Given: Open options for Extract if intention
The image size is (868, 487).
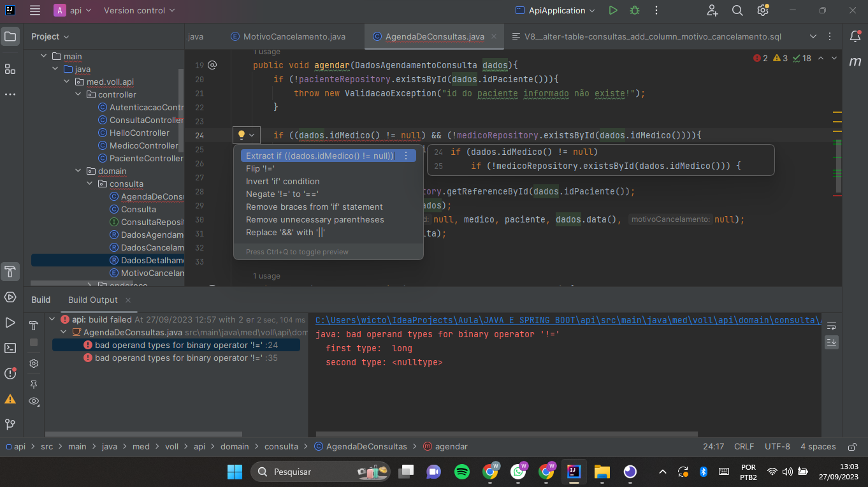Looking at the screenshot, I should 406,156.
